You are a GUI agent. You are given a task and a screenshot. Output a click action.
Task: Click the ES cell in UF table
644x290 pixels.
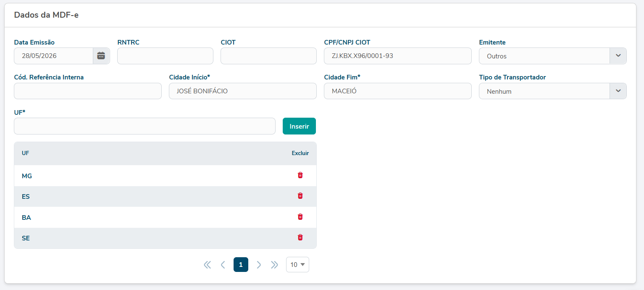(x=26, y=197)
